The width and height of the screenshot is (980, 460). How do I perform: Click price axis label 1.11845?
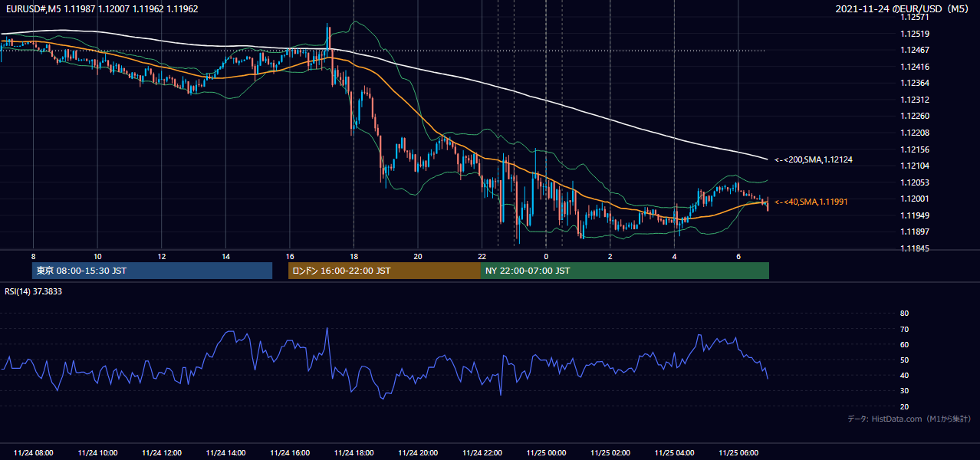(914, 248)
